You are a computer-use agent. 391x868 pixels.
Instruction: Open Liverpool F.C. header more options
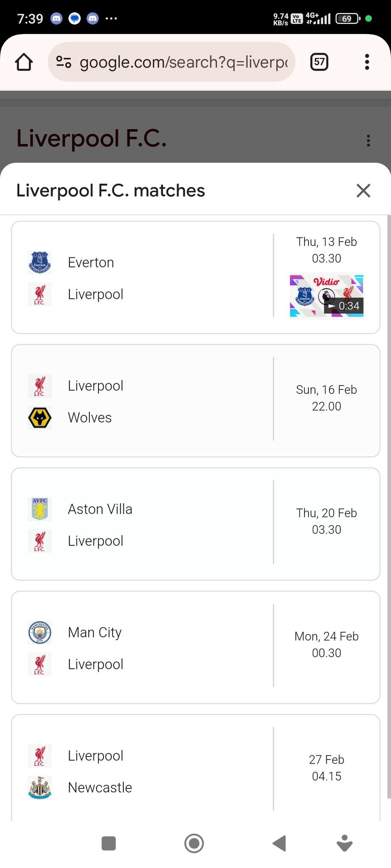click(368, 140)
